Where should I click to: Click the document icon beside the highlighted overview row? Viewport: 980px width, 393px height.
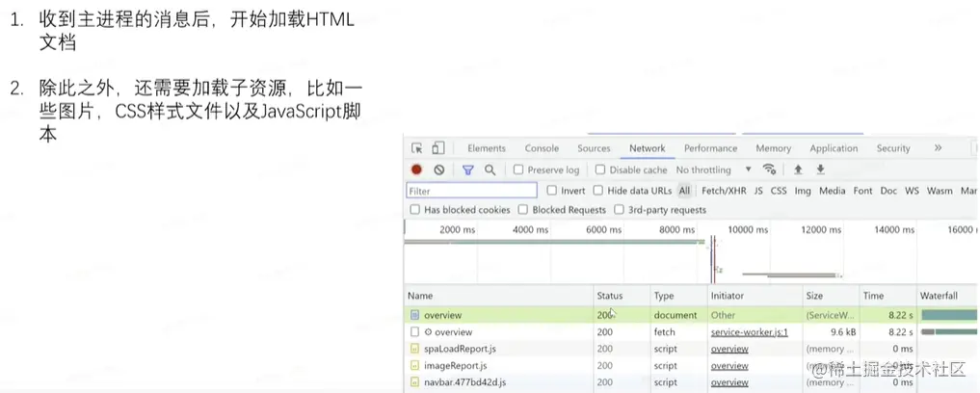414,315
